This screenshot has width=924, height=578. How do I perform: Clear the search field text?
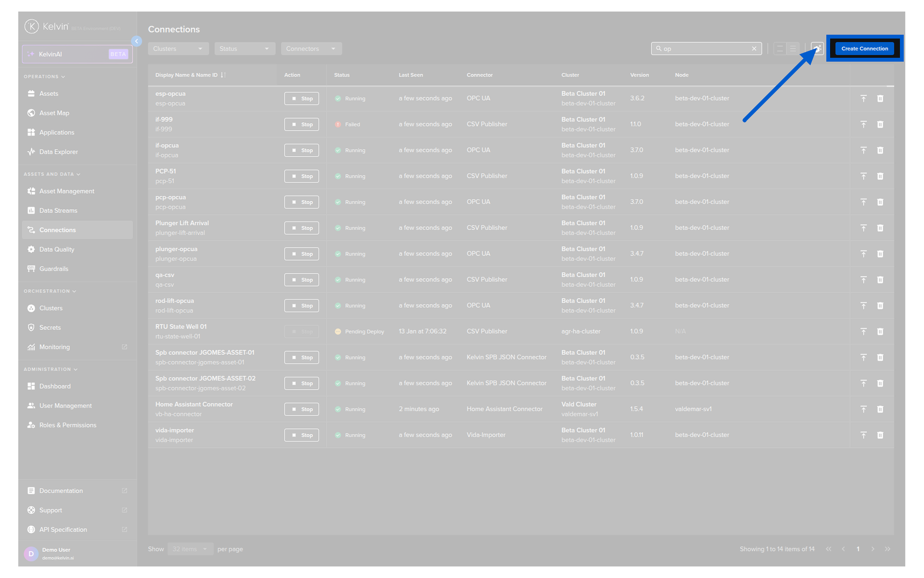coord(754,49)
